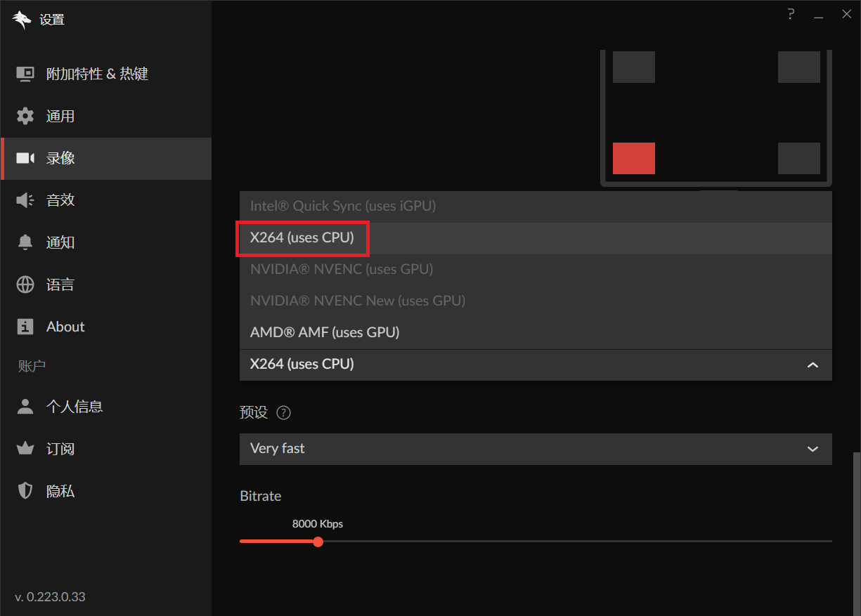Select X264 (uses CPU) in the list
Image resolution: width=861 pixels, height=616 pixels.
pyautogui.click(x=302, y=238)
